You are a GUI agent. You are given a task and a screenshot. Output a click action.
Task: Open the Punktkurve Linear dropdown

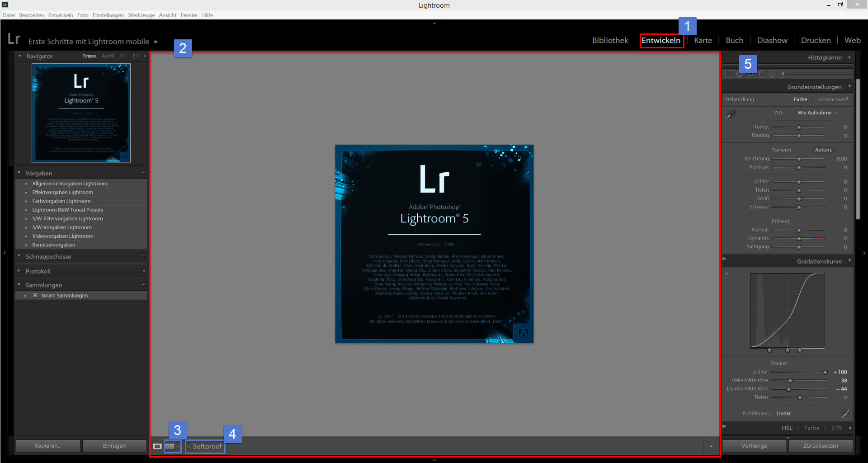(x=786, y=413)
